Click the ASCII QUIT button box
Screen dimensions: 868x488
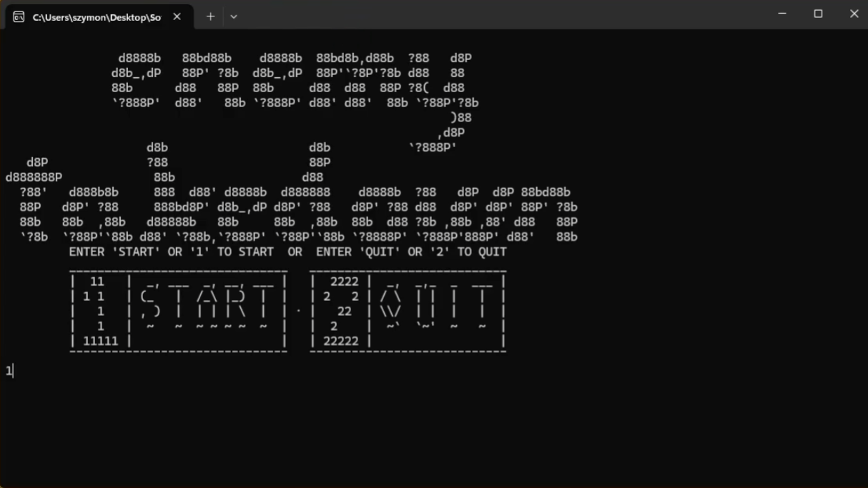coord(408,310)
